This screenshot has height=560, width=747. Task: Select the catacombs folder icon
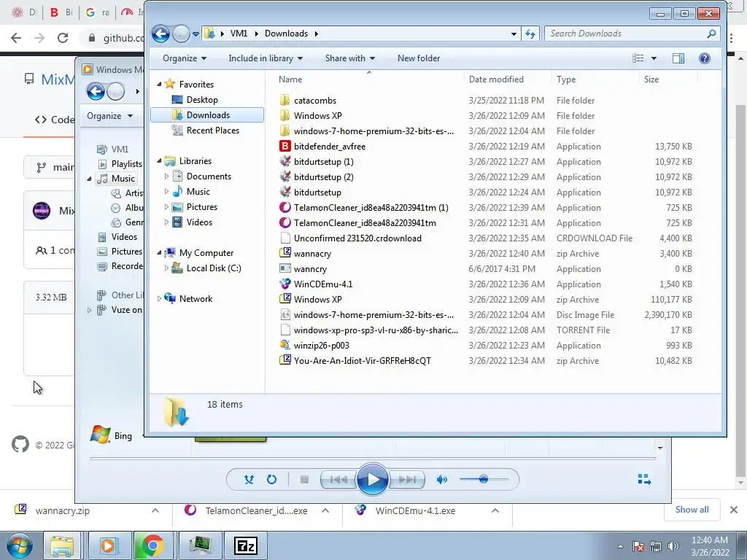pyautogui.click(x=285, y=101)
